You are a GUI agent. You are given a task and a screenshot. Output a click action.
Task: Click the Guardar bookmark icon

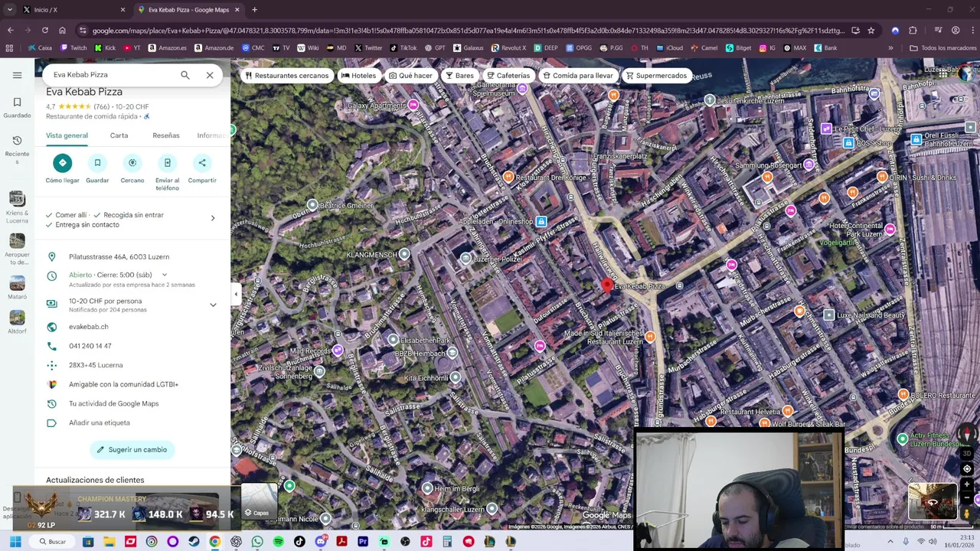click(x=97, y=162)
